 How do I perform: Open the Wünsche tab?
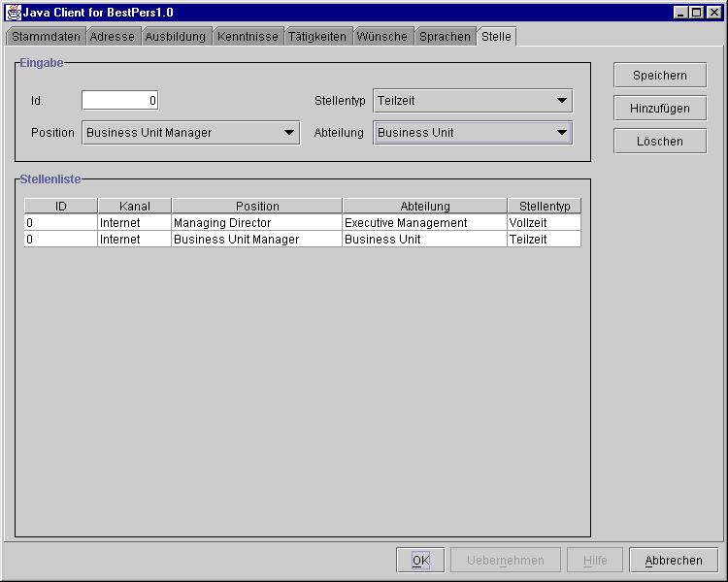382,37
